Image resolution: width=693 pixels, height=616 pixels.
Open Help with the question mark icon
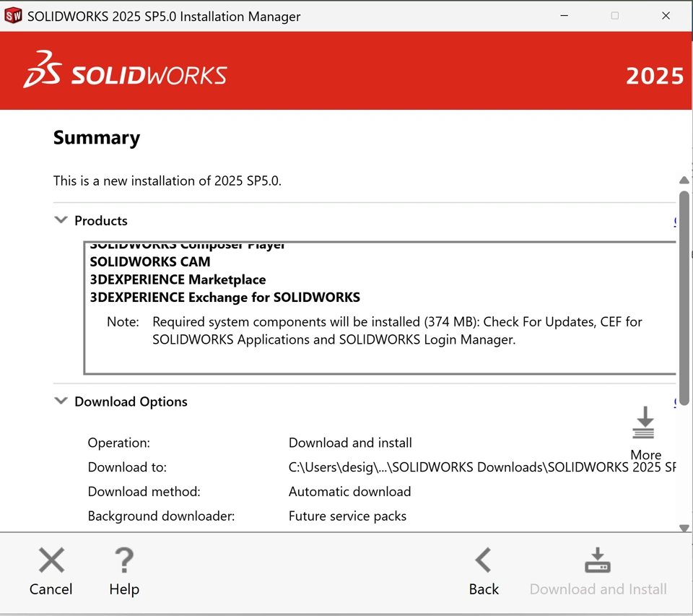[x=124, y=560]
